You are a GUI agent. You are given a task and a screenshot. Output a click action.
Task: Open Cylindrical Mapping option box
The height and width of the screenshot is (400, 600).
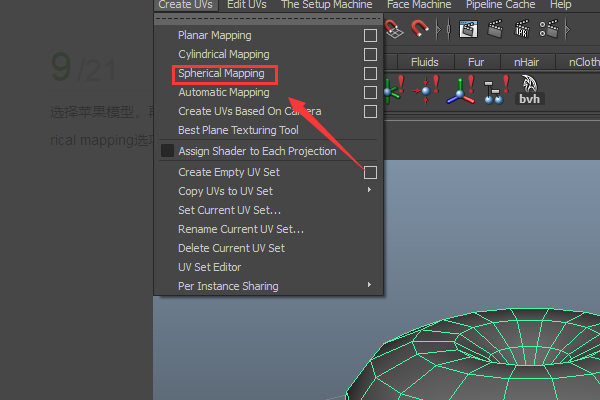[370, 54]
